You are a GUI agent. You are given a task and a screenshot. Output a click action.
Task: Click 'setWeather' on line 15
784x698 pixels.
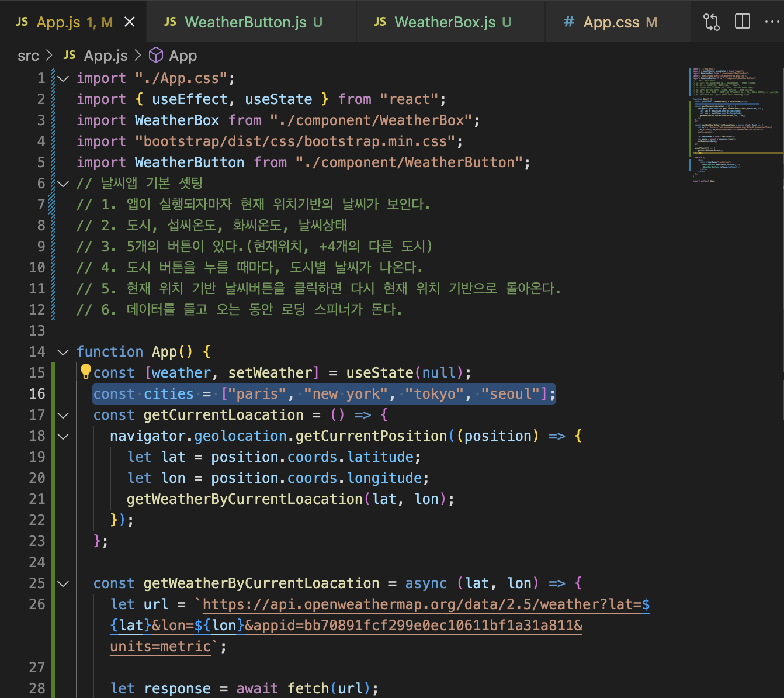tap(270, 373)
